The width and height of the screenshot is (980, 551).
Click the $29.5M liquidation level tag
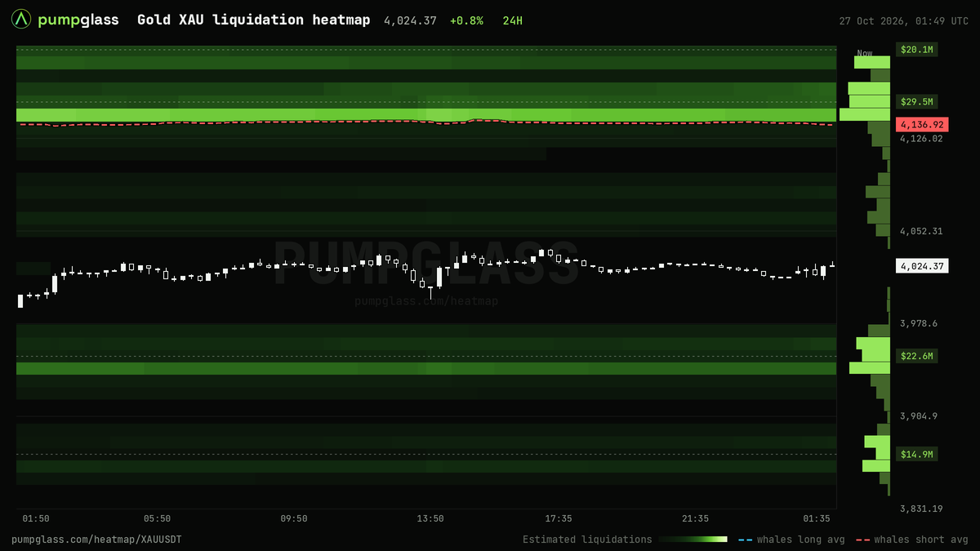(917, 102)
